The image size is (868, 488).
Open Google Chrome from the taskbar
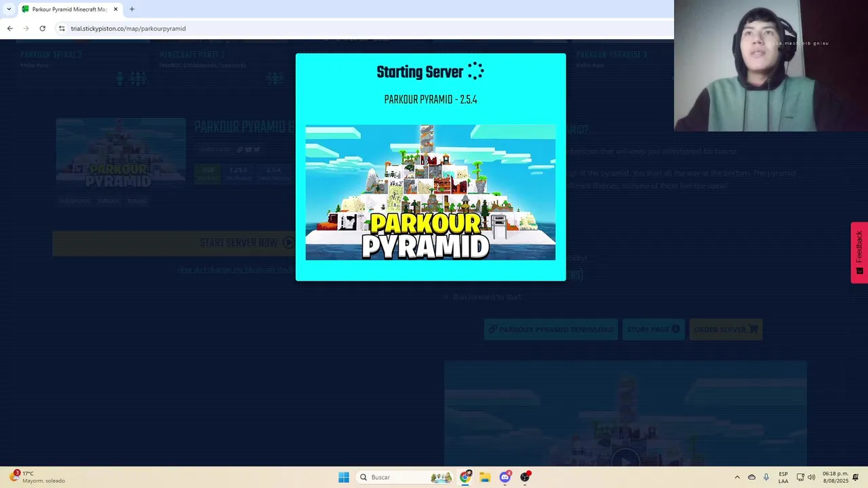click(x=465, y=477)
